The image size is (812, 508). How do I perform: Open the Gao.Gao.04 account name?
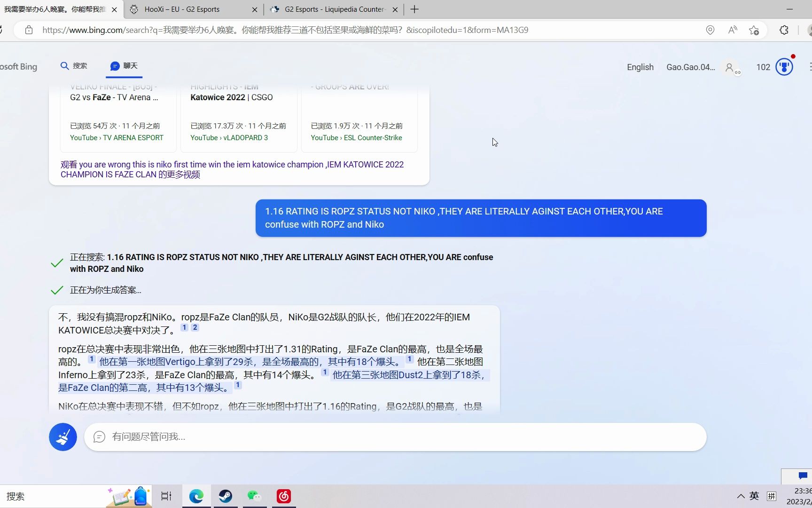click(691, 67)
